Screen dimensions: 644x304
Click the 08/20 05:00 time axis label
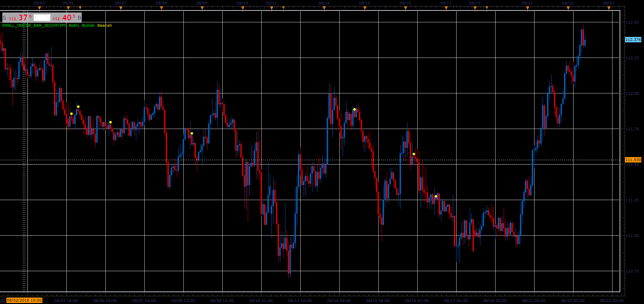pyautogui.click(x=495, y=301)
